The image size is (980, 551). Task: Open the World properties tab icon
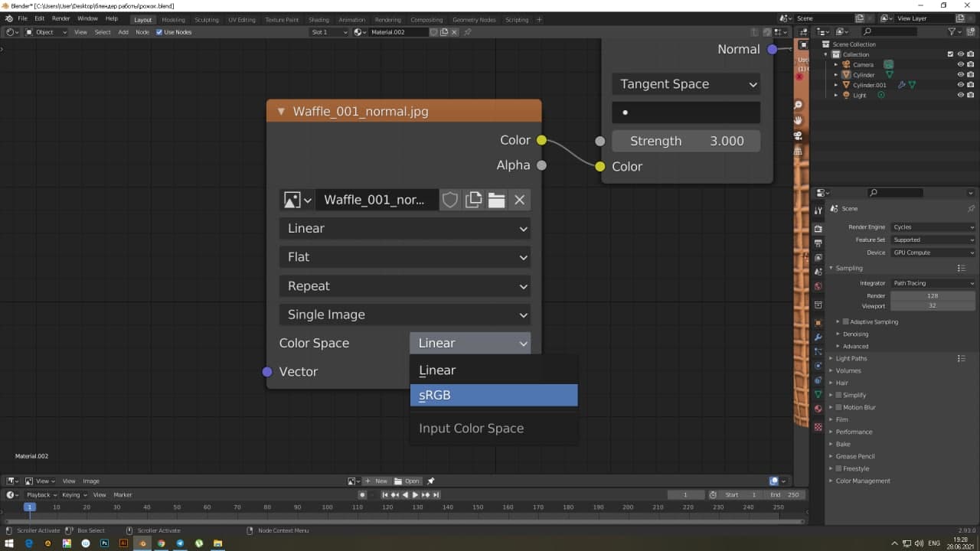[818, 286]
